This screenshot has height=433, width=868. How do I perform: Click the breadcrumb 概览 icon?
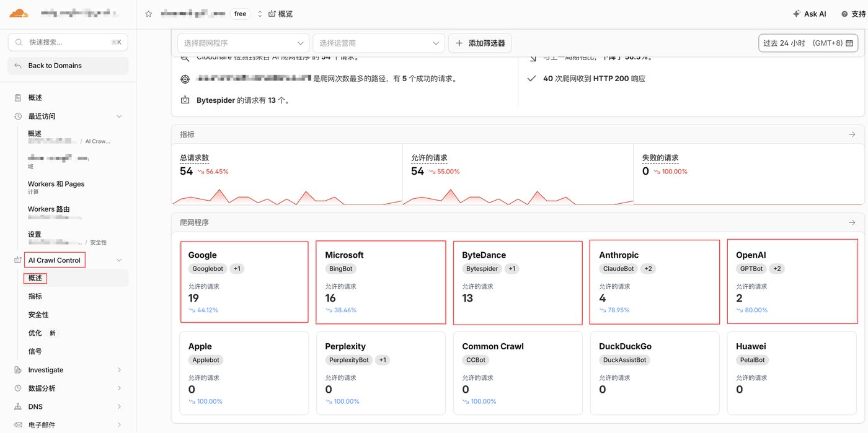click(x=272, y=14)
